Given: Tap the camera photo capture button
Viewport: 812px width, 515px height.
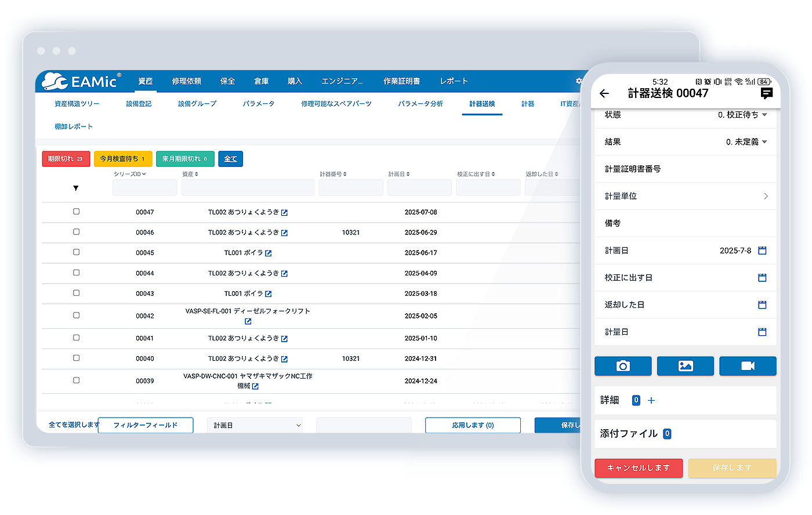Looking at the screenshot, I should click(623, 366).
